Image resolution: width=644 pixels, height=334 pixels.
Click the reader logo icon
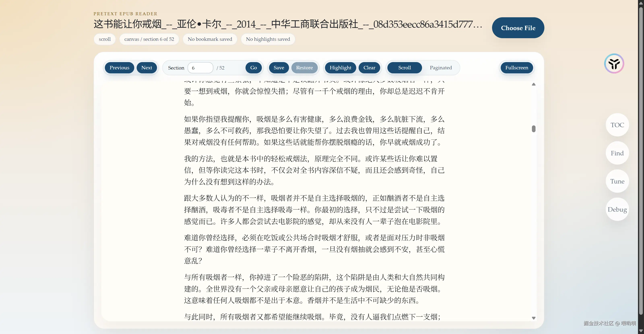click(x=614, y=63)
